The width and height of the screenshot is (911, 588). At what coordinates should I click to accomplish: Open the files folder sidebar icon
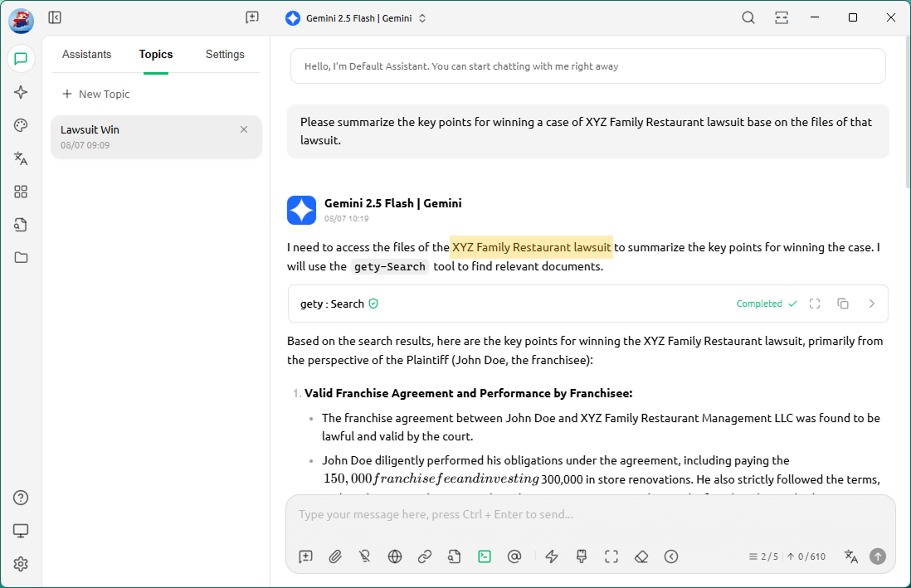tap(21, 257)
